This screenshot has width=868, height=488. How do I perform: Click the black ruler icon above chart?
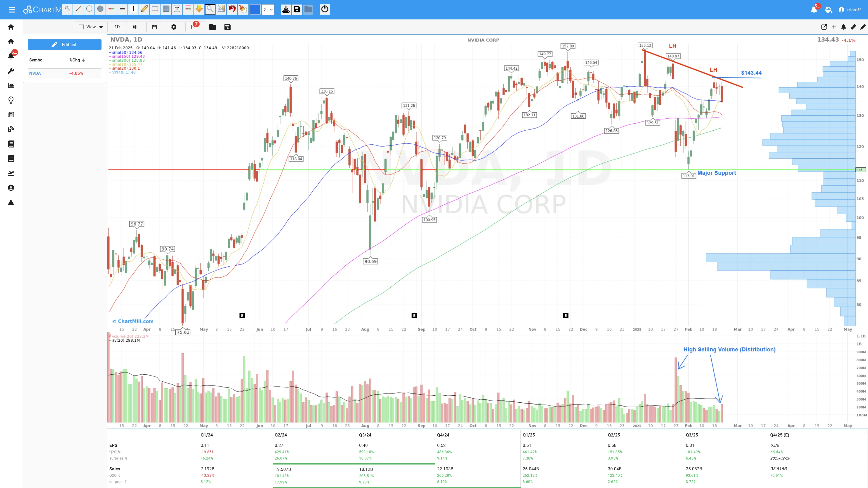pos(854,27)
